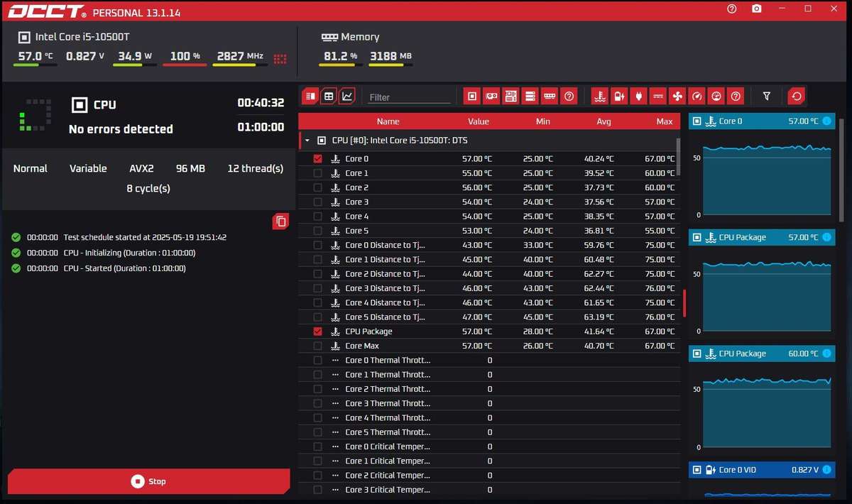Switch to graph view icon
Screen dimensions: 852x504
346,96
